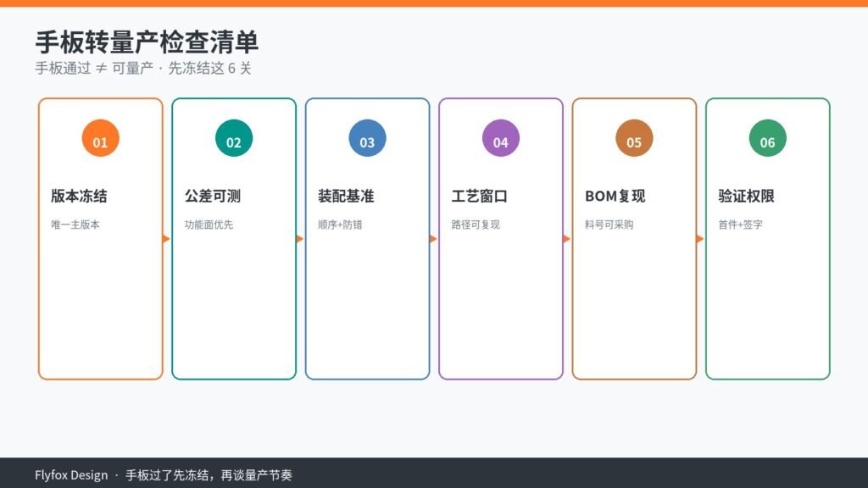Select the slide title 手板转量产检查清单
Image resolution: width=868 pixels, height=488 pixels.
(x=147, y=42)
